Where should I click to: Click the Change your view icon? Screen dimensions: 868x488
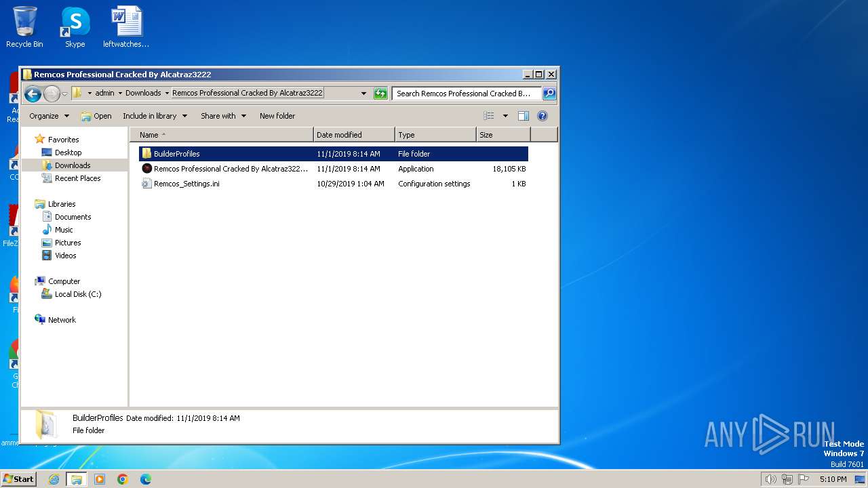click(x=489, y=116)
